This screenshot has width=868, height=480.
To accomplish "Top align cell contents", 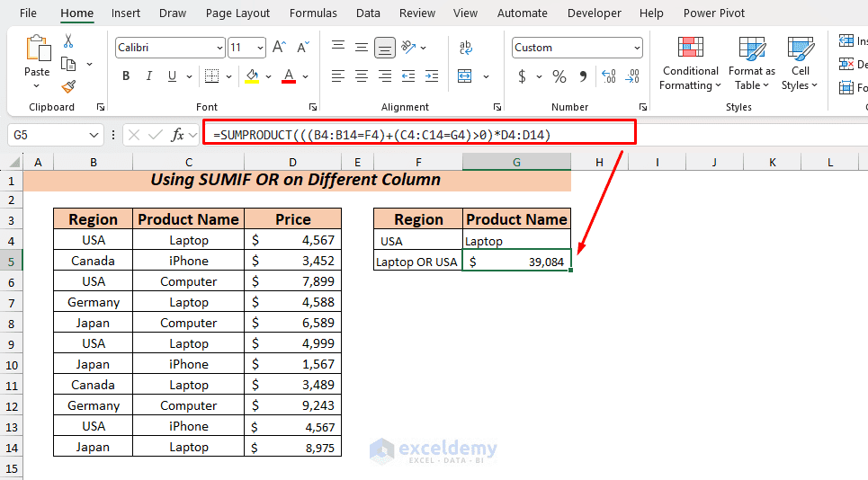I will (x=338, y=48).
